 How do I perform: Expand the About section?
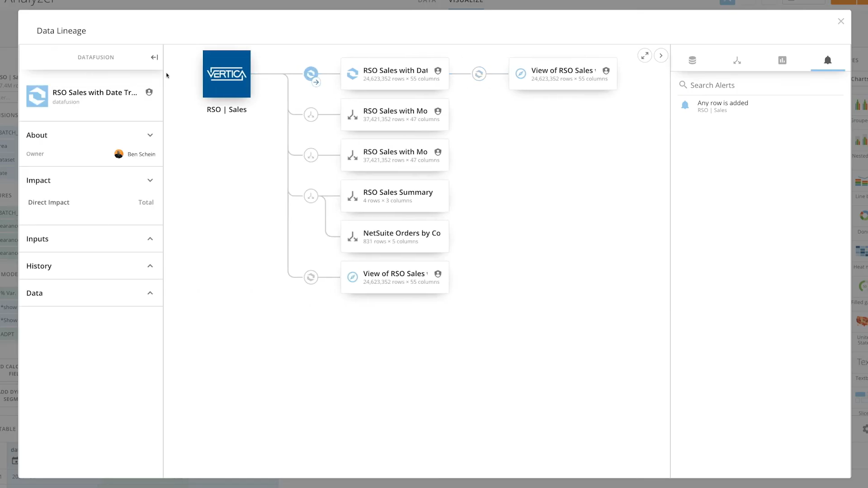[150, 135]
